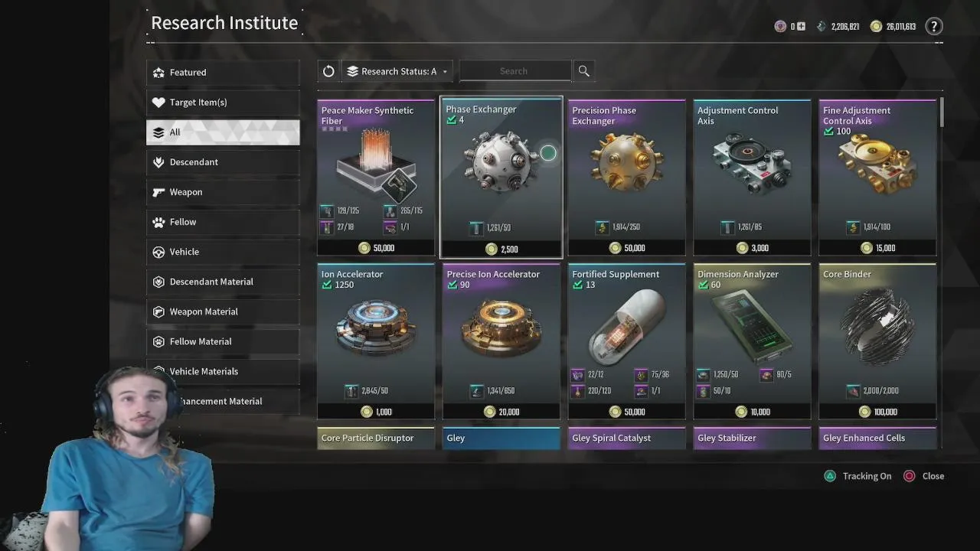Click the Search input field
Image resolution: width=980 pixels, height=551 pixels.
[x=514, y=71]
